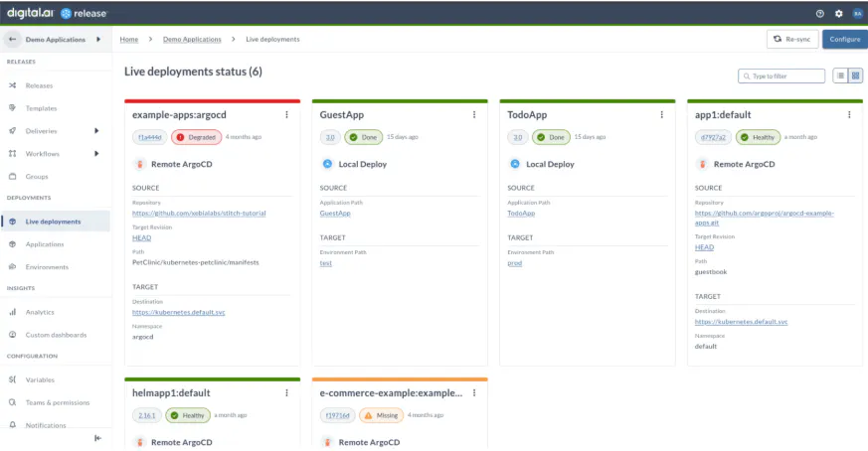Open the settings gear in header
Viewport: 868px width, 451px height.
coord(838,14)
